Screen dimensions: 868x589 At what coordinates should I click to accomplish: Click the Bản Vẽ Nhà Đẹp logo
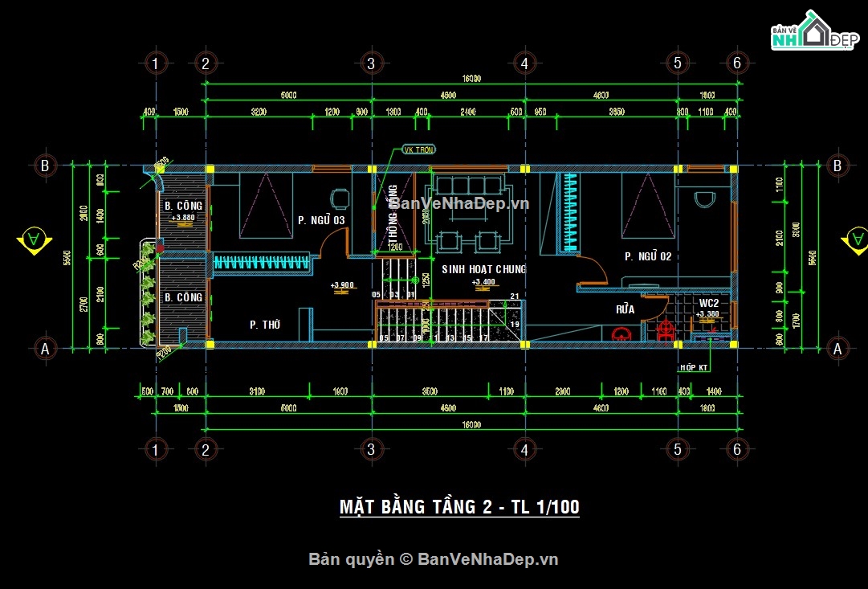(x=814, y=31)
